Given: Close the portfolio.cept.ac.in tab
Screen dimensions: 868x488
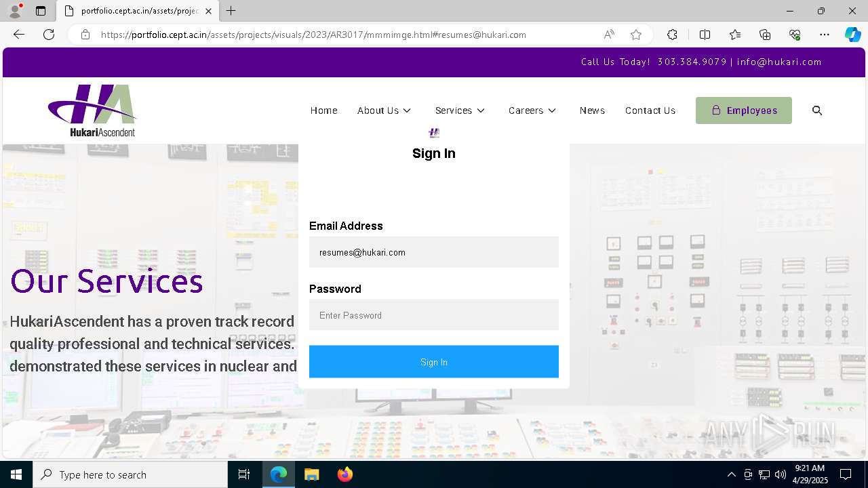Looking at the screenshot, I should [208, 11].
